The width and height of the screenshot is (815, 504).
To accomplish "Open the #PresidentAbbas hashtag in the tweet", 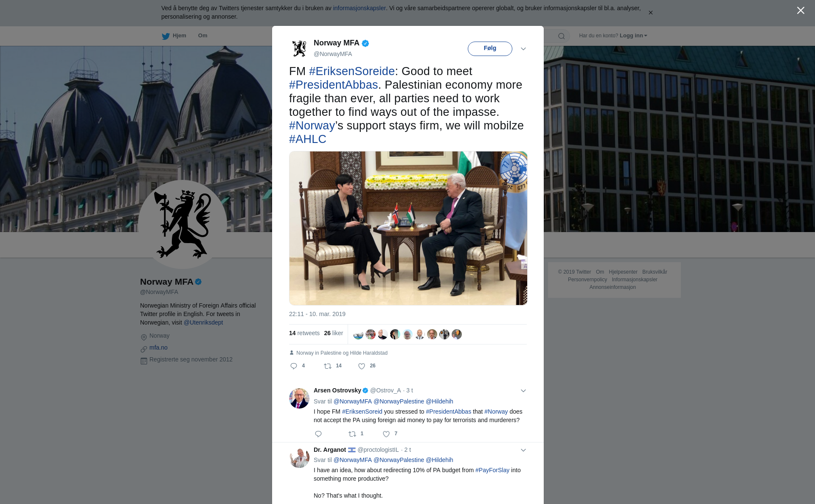I will click(x=334, y=85).
